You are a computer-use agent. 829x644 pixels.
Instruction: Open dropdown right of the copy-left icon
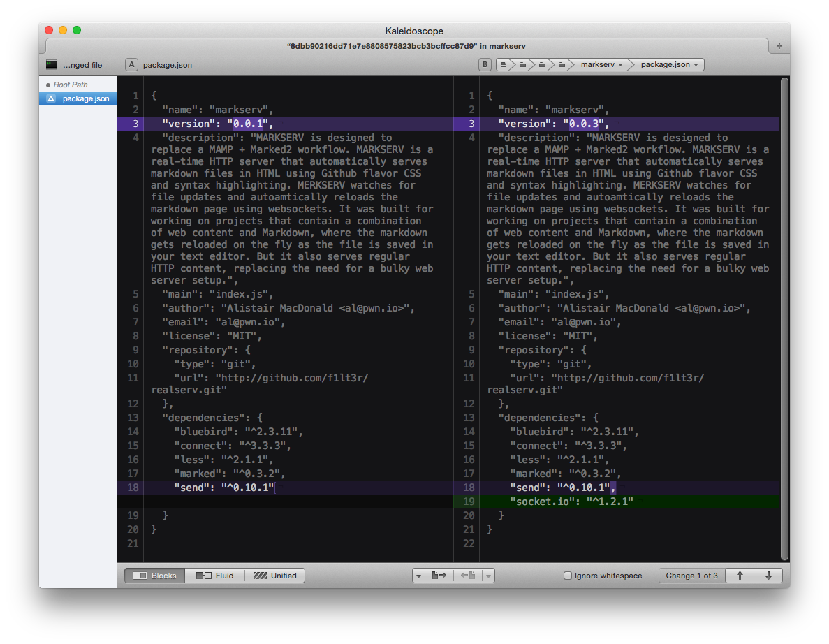click(488, 576)
